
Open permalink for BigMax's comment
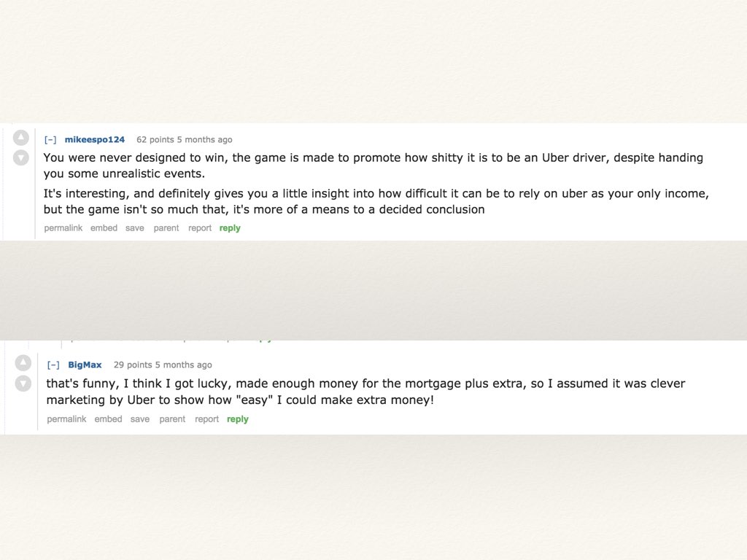pos(66,419)
